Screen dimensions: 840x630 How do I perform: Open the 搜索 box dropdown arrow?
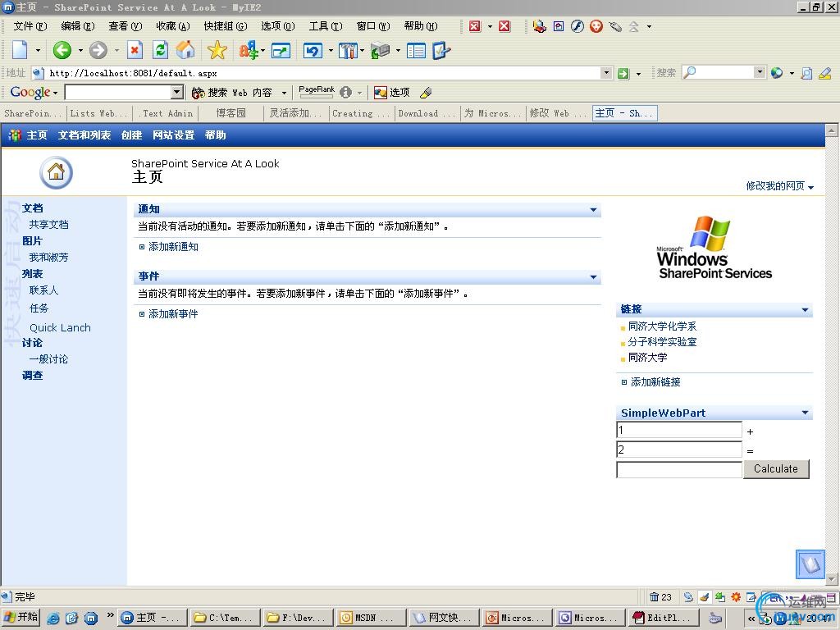click(x=760, y=72)
